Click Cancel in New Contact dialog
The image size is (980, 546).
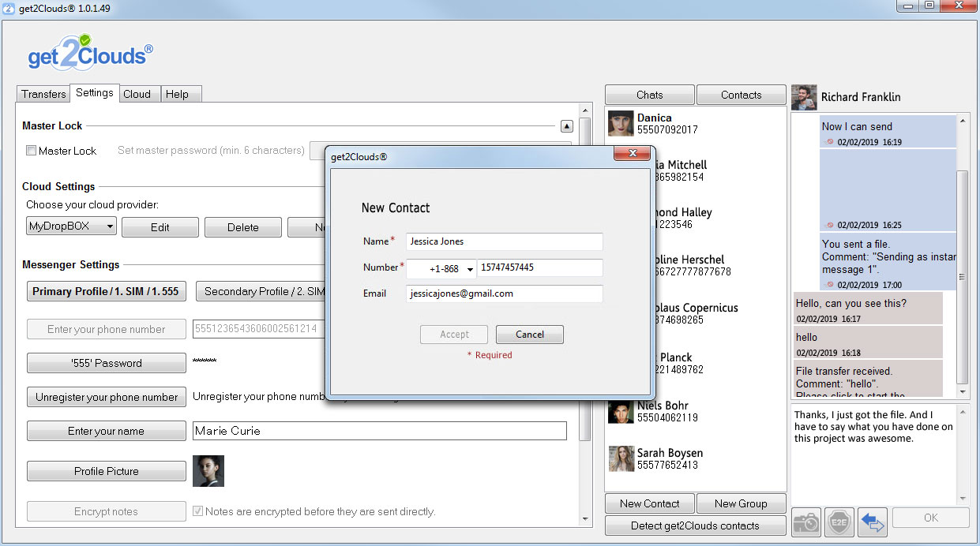[x=530, y=335]
